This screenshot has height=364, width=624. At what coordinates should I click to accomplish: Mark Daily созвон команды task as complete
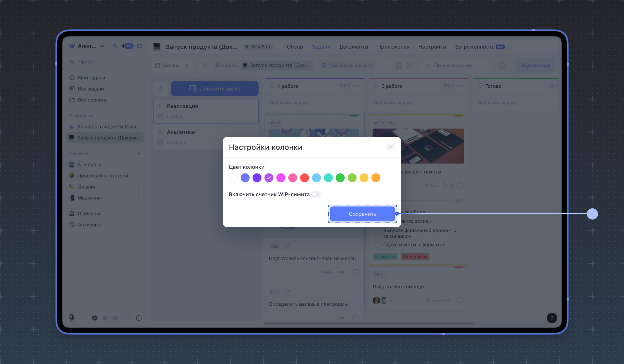(461, 300)
